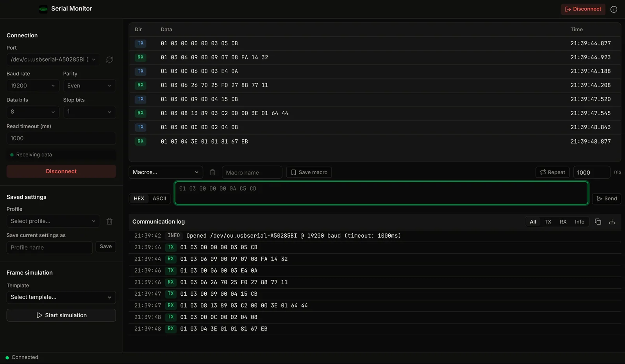Click the repeat interval ms field
Viewport: 625px width, 364px height.
[x=591, y=172]
